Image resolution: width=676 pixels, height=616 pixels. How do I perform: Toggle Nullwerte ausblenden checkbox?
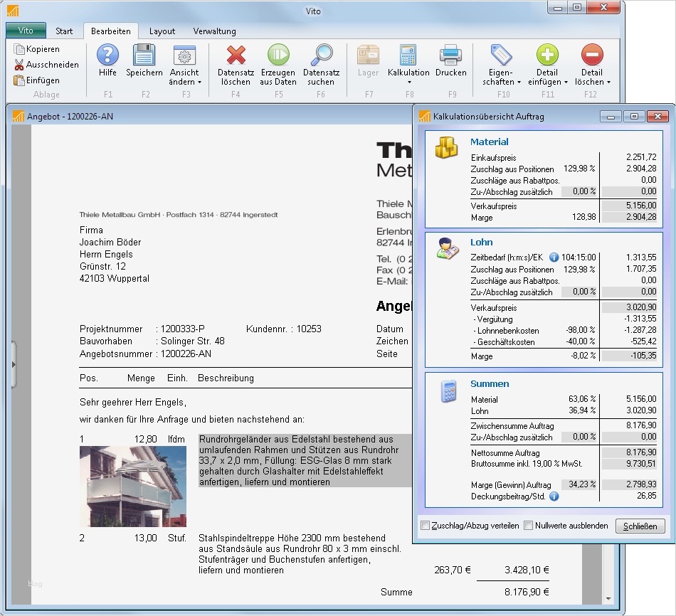tap(529, 526)
